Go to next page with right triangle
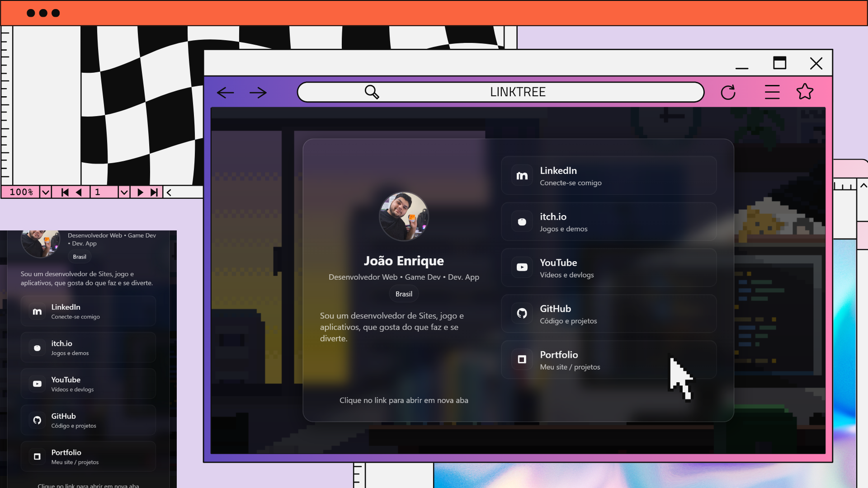This screenshot has width=868, height=488. (x=140, y=192)
